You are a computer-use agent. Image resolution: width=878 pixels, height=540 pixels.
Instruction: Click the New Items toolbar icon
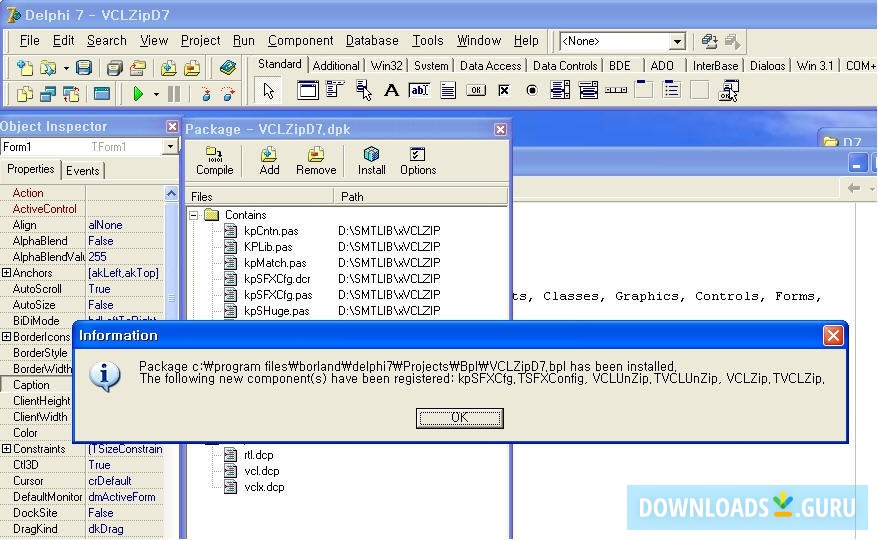(x=25, y=68)
